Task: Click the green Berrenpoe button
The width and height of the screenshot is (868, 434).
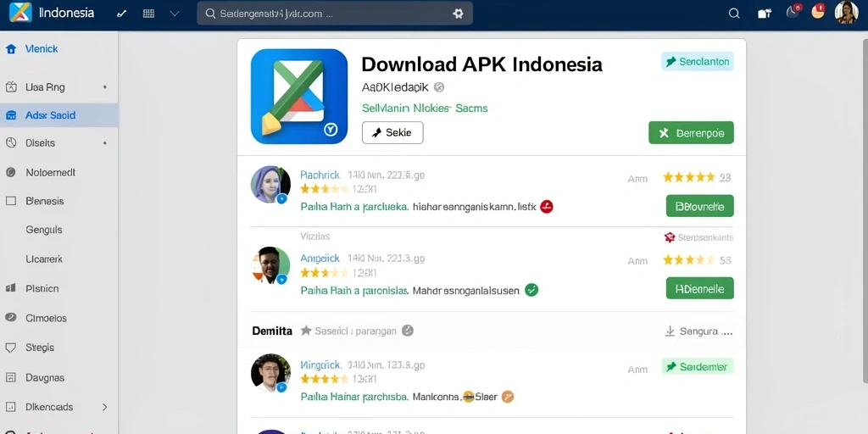Action: 691,133
